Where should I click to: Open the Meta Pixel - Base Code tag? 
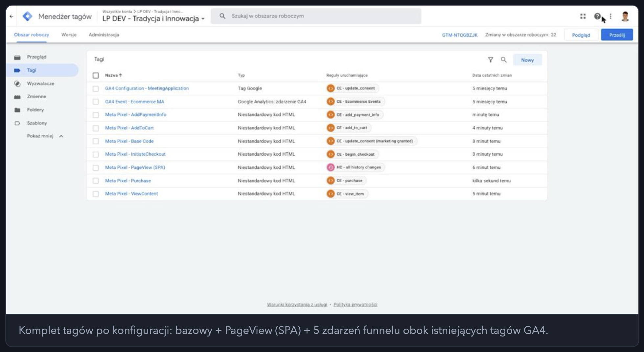(x=129, y=141)
